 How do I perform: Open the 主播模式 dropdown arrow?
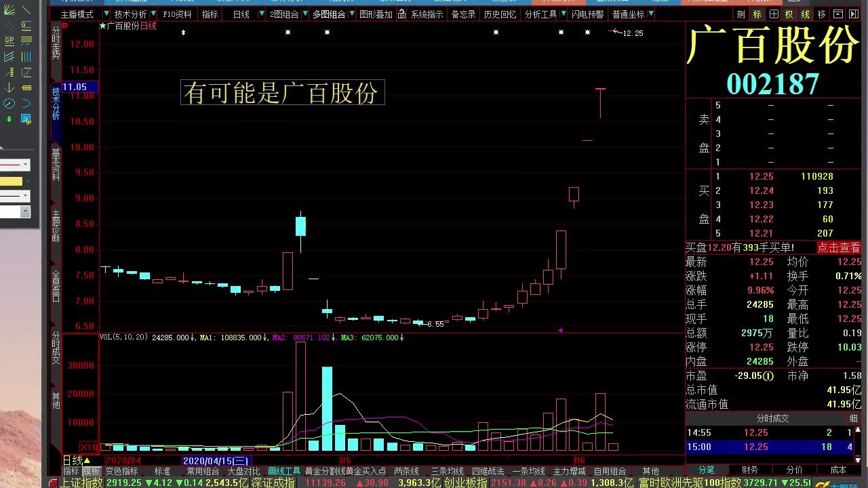click(x=106, y=14)
